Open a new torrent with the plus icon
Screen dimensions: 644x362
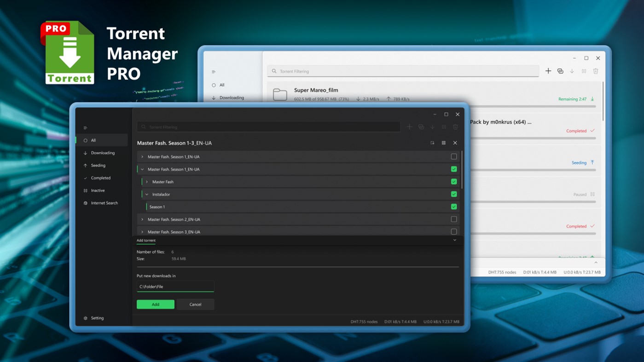click(410, 127)
